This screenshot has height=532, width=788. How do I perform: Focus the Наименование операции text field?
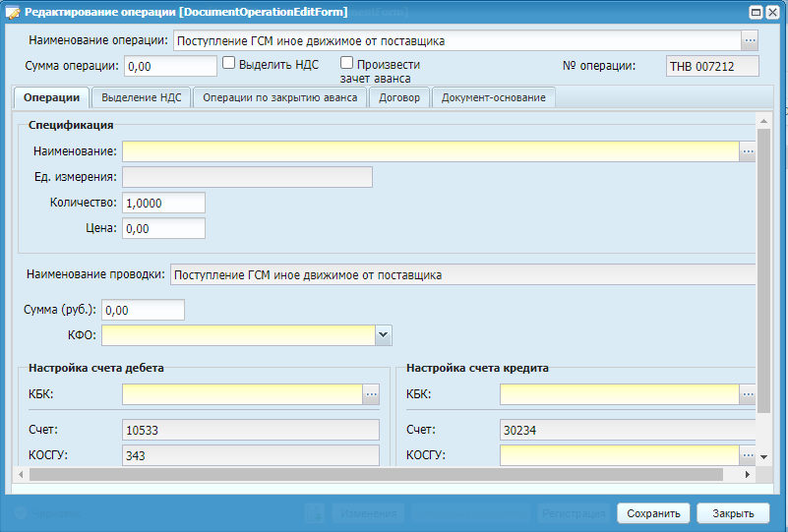click(x=456, y=40)
